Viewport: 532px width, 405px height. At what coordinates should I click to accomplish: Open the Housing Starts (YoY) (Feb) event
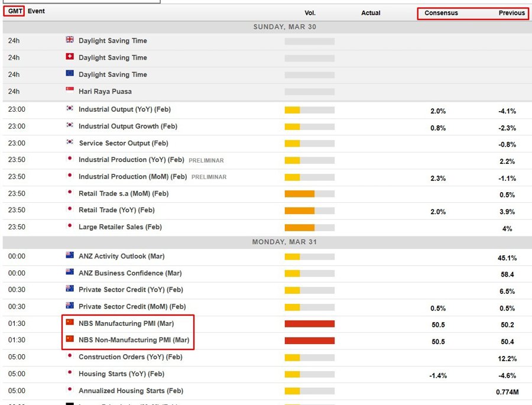coord(121,374)
